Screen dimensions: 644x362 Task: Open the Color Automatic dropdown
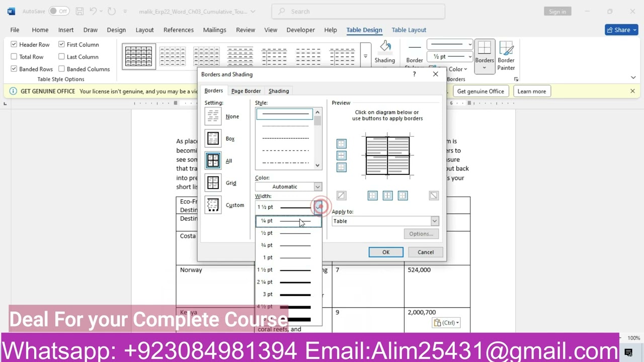(x=288, y=187)
